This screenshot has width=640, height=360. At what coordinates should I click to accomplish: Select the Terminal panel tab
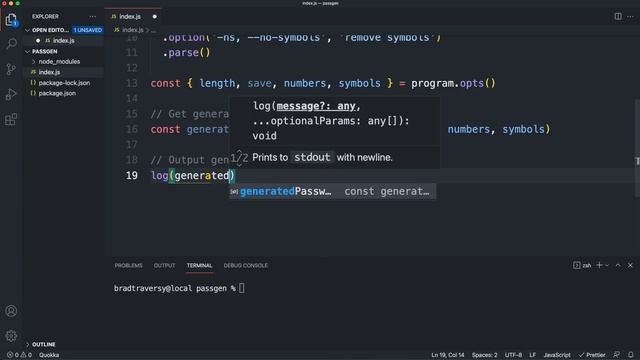200,265
